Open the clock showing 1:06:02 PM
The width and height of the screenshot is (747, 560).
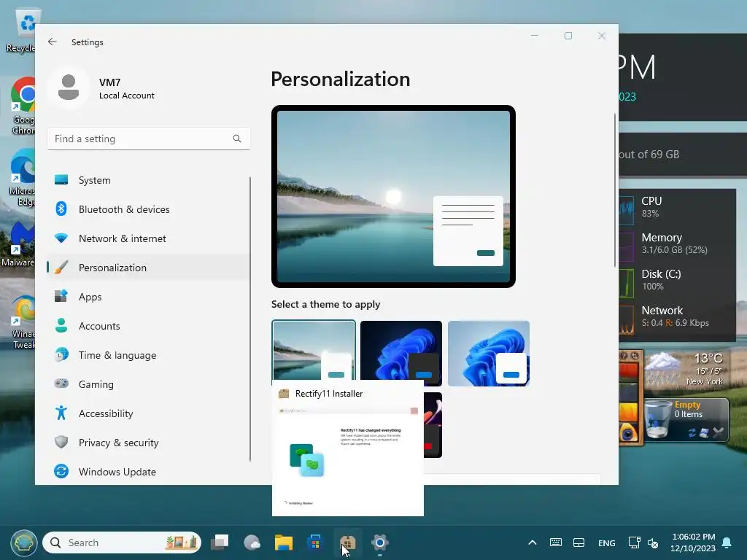click(693, 542)
